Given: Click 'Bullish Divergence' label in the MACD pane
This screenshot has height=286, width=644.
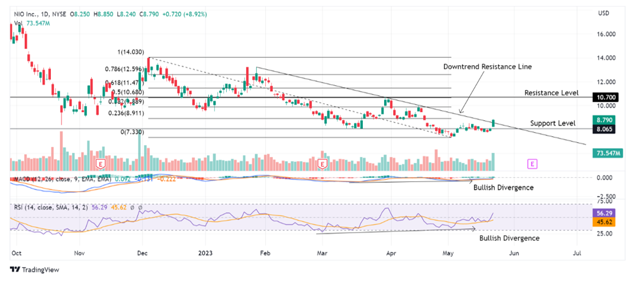Looking at the screenshot, I should click(504, 187).
